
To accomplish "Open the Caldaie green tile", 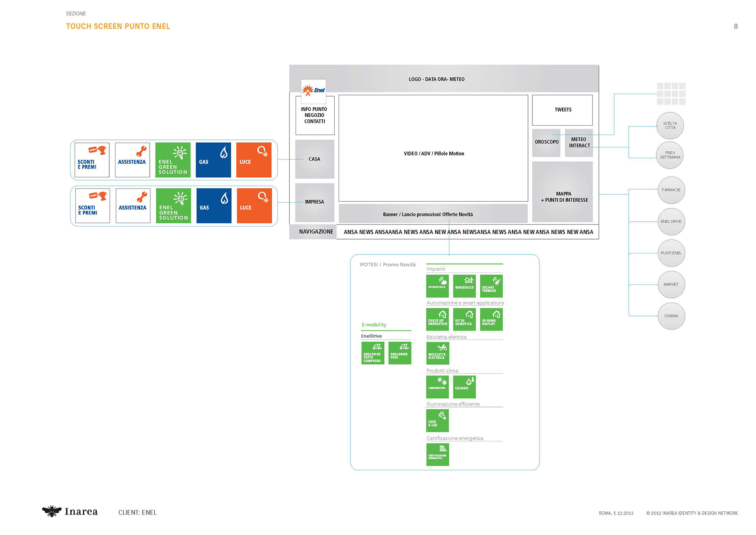I will [464, 386].
